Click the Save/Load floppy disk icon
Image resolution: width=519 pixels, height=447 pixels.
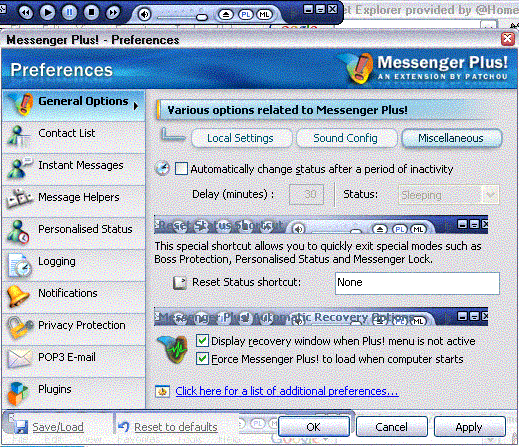22,427
